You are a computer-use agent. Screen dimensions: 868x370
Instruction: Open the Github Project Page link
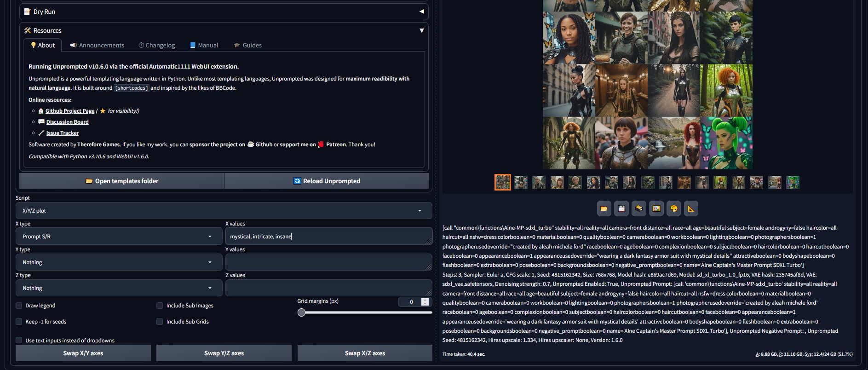pos(70,111)
